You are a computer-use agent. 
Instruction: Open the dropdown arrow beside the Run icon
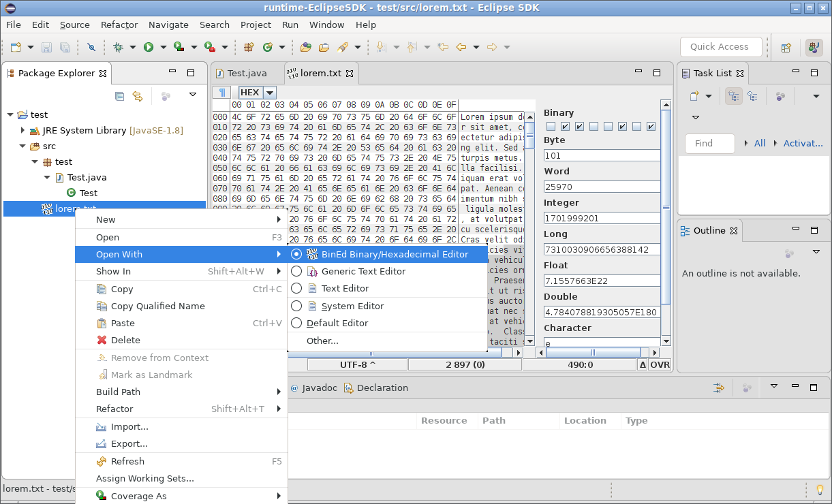[x=164, y=47]
